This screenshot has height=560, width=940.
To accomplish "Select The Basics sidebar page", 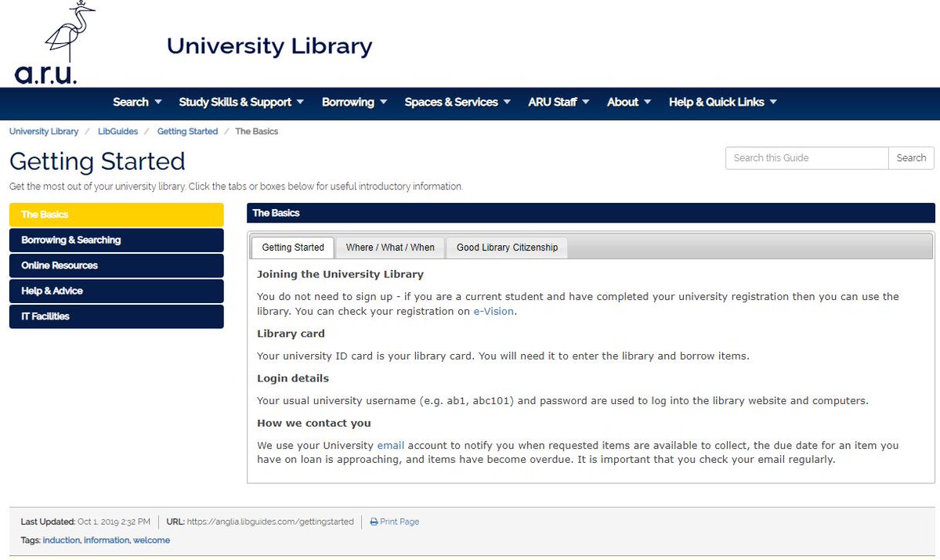I will pos(116,215).
